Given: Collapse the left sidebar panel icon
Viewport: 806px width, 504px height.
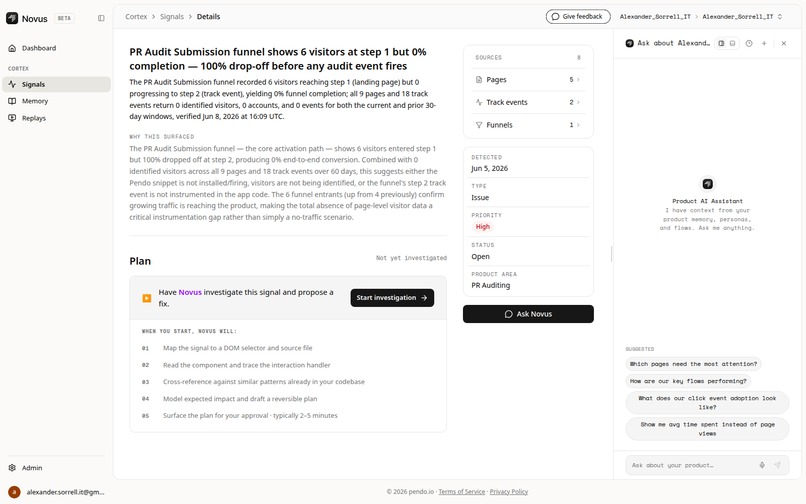Looking at the screenshot, I should coord(101,18).
